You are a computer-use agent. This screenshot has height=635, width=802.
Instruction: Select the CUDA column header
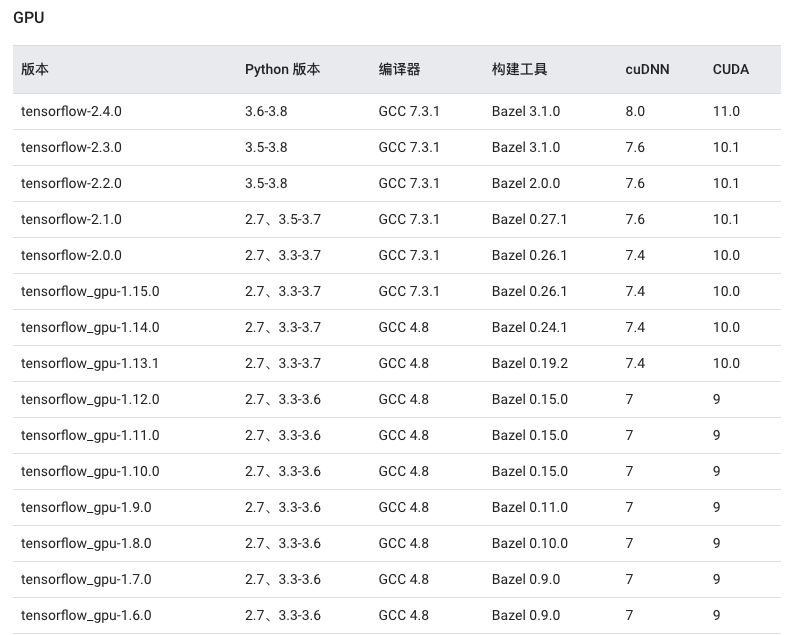[731, 69]
